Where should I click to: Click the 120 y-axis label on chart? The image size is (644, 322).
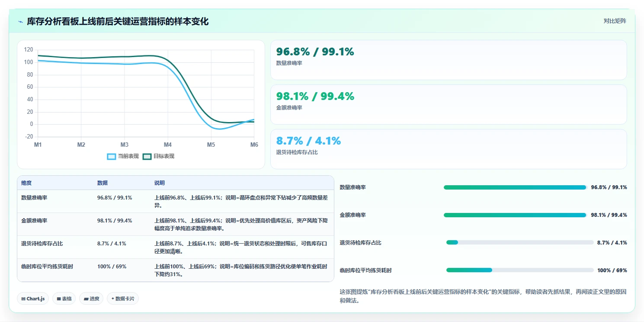pos(29,50)
